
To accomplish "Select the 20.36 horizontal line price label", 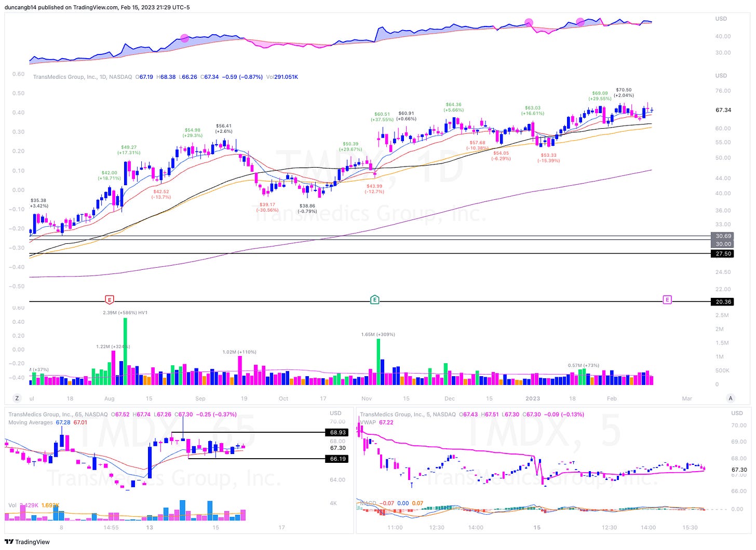I will (x=723, y=301).
